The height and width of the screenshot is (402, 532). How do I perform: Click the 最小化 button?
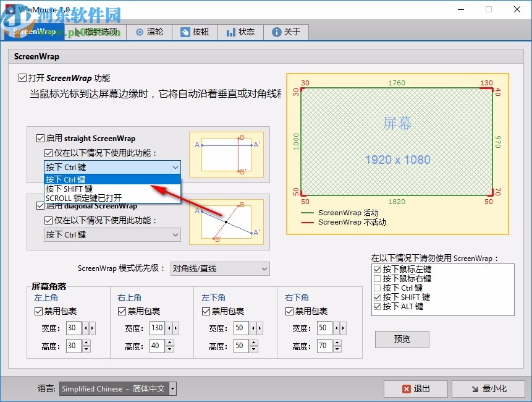pos(488,389)
